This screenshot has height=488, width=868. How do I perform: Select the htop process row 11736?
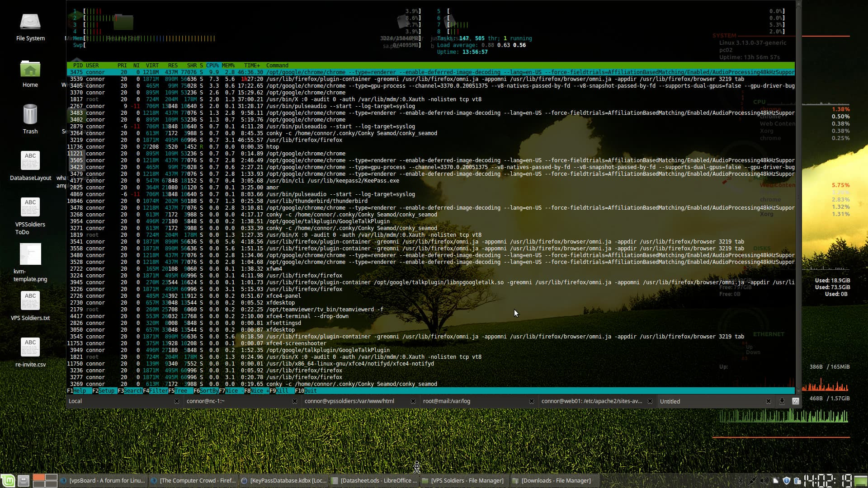[x=430, y=147]
